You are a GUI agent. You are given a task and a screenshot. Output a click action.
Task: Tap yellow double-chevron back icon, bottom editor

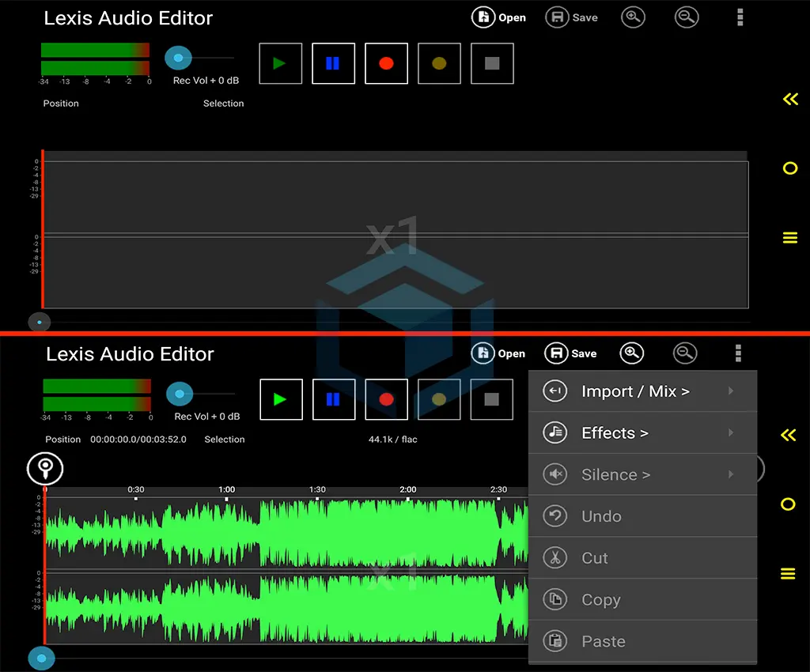click(x=789, y=435)
